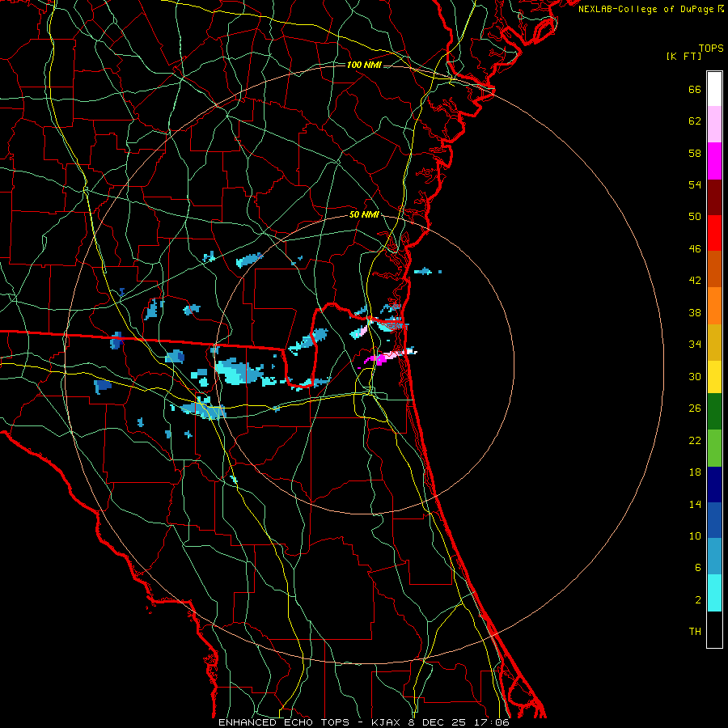
Task: Click the light blue swatch between 6 and 10
Action: (714, 557)
